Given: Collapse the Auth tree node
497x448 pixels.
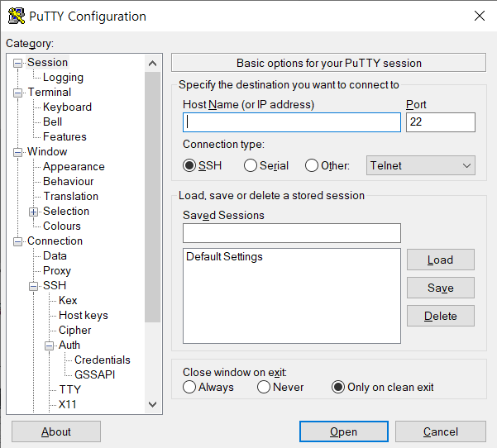Looking at the screenshot, I should (49, 346).
